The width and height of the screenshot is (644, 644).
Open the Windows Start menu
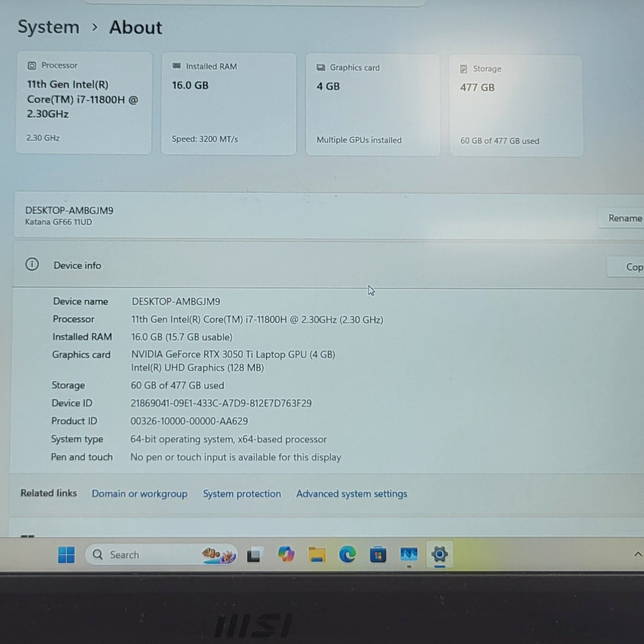[x=66, y=555]
